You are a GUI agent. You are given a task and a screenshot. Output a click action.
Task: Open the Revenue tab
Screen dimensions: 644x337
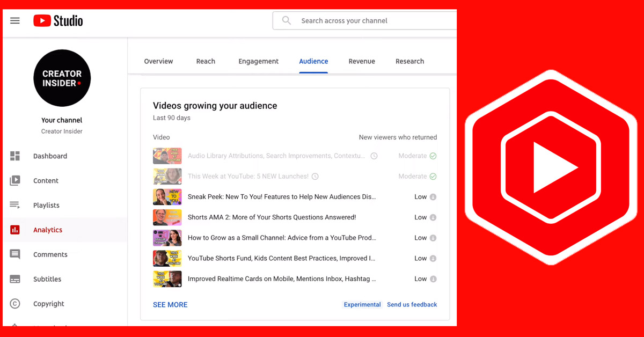click(x=362, y=61)
